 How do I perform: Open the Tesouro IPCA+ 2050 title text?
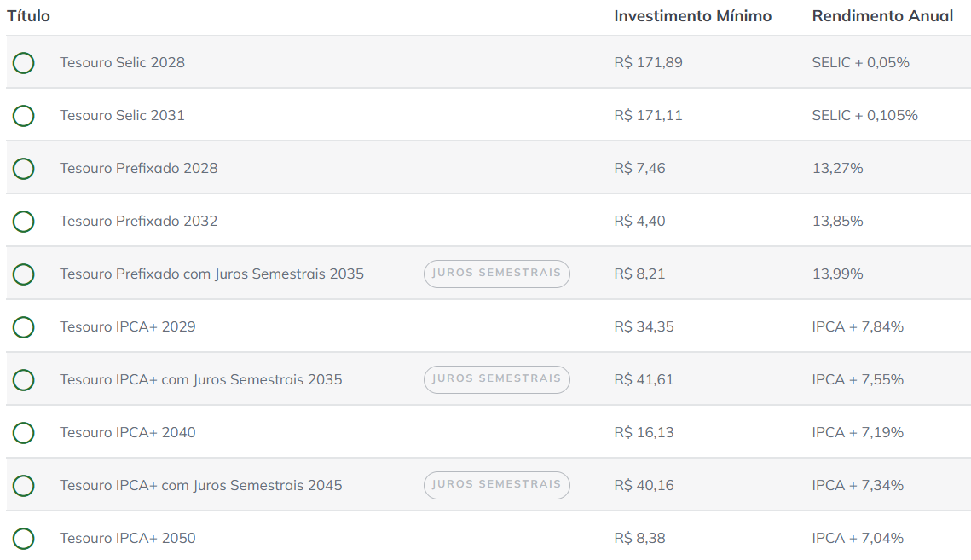(127, 538)
